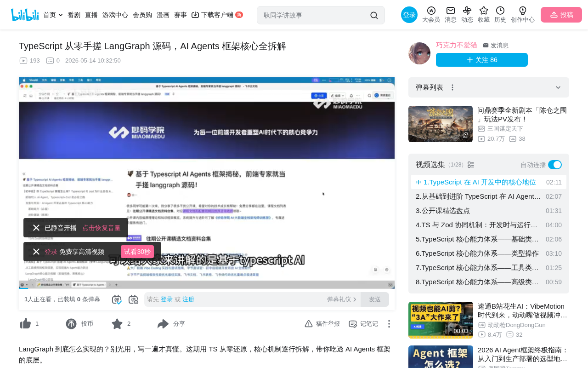Select episode 5 基础类 in playlist
Viewport: 588px width, 368px height.
point(489,239)
